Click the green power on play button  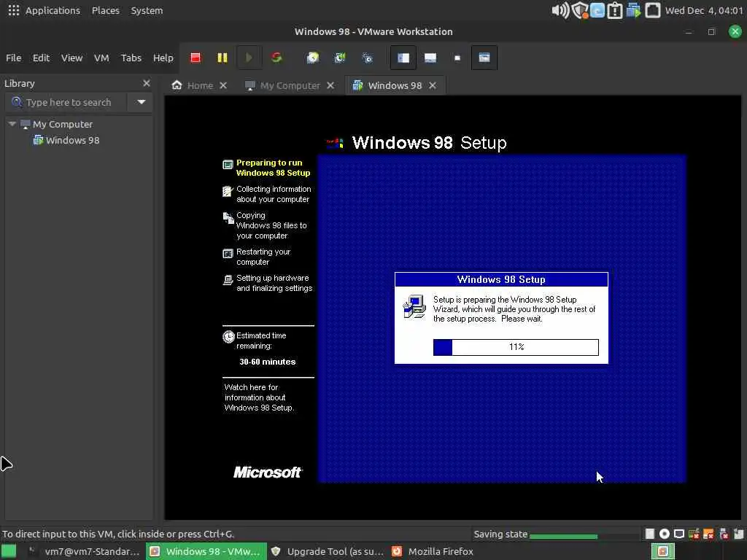[x=249, y=58]
